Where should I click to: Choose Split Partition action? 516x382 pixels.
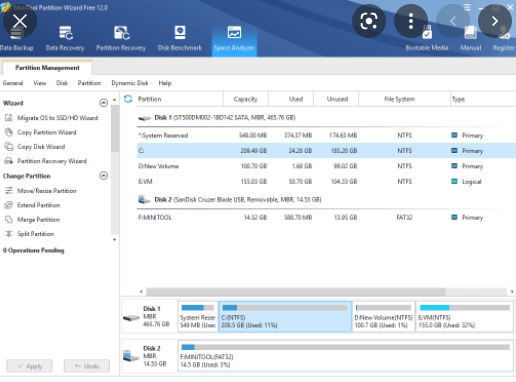36,234
